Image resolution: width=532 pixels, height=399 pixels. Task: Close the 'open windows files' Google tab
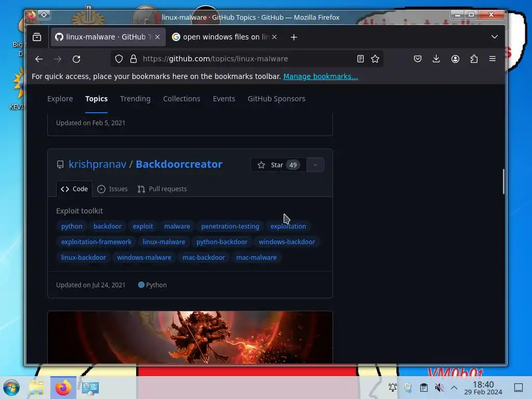click(x=274, y=37)
